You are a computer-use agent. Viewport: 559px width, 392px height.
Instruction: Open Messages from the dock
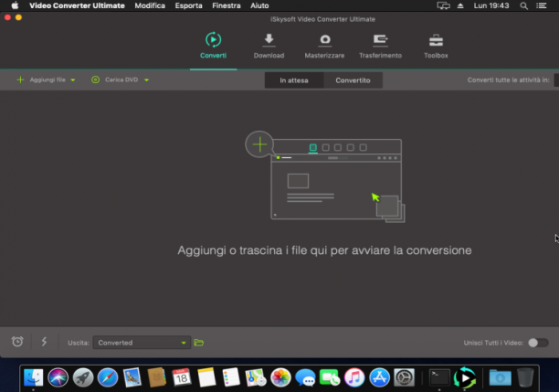pyautogui.click(x=305, y=377)
